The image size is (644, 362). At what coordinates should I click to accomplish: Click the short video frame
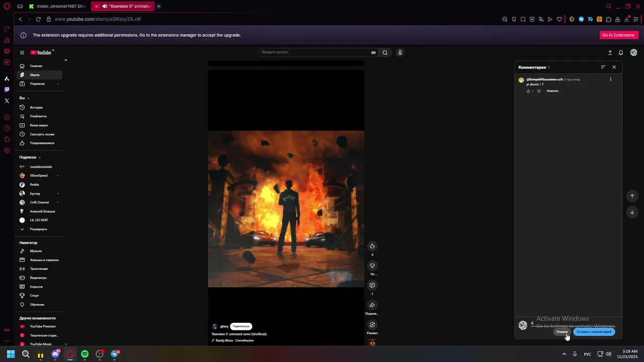pos(286,209)
